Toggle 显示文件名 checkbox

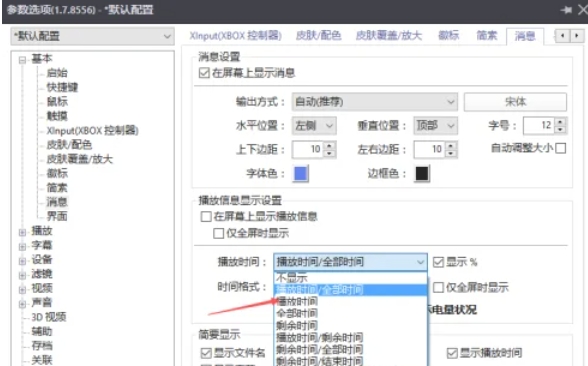[206, 353]
